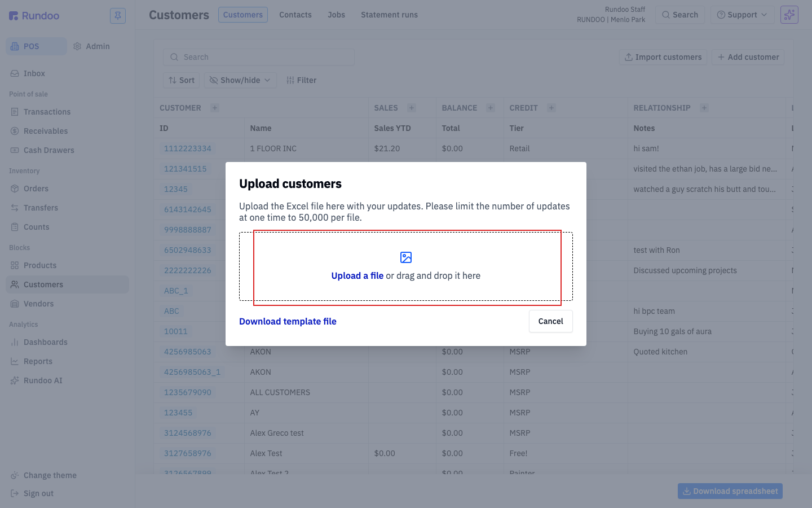Click the plus icon beside CREDIT column group
812x508 pixels.
551,108
